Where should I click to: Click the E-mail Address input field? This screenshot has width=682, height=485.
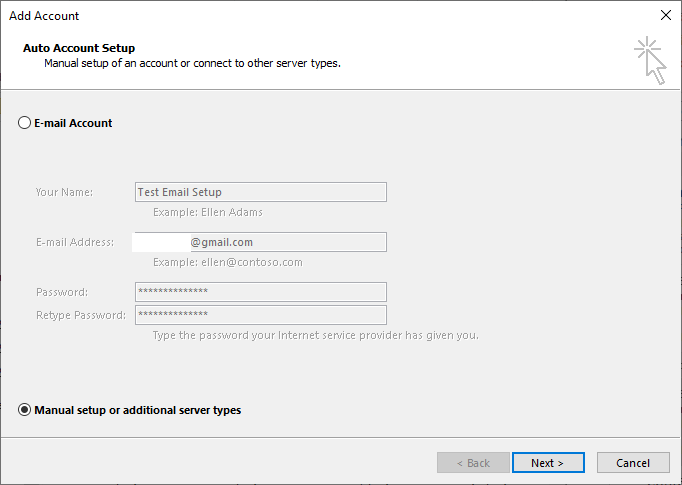point(260,242)
